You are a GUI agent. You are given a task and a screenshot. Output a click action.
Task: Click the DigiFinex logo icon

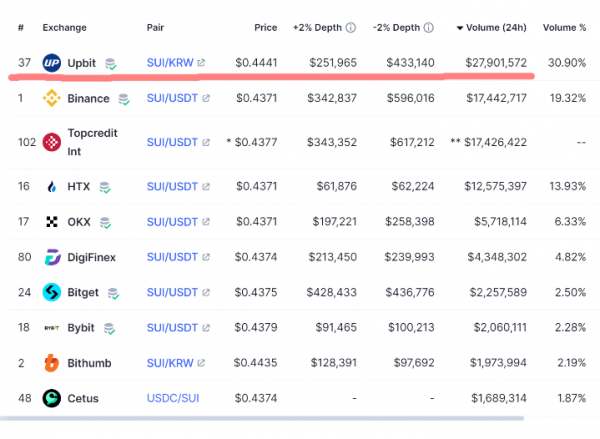[53, 257]
